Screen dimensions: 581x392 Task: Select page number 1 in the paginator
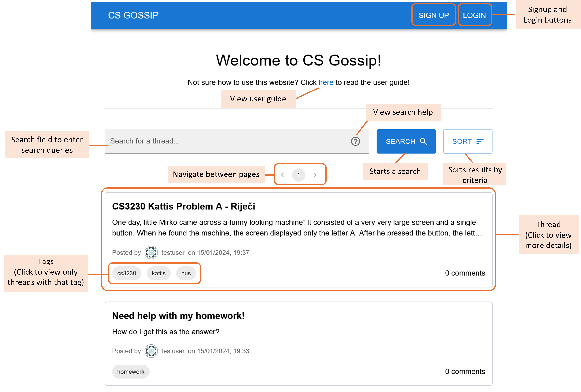[x=298, y=175]
